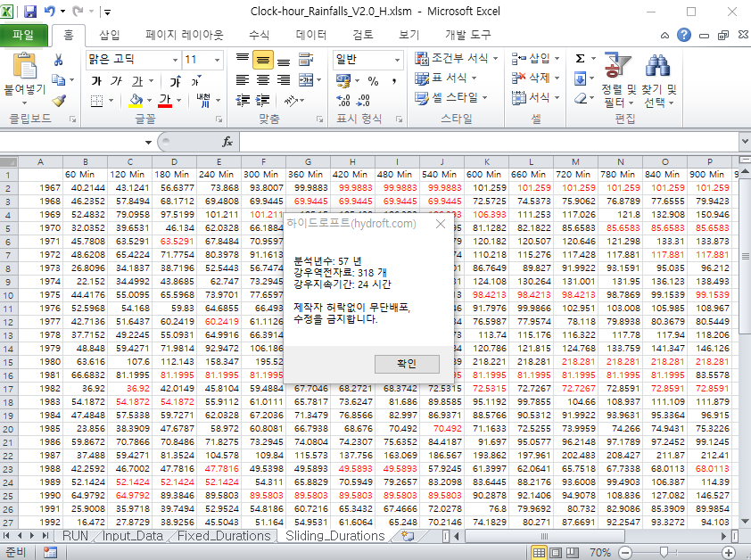Viewport: 751px width, 560px height.
Task: Decrease font size icon
Action: coord(196,81)
